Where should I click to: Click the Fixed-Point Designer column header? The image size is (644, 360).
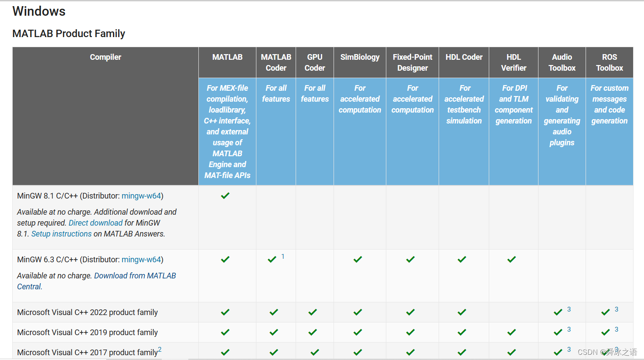(x=412, y=62)
